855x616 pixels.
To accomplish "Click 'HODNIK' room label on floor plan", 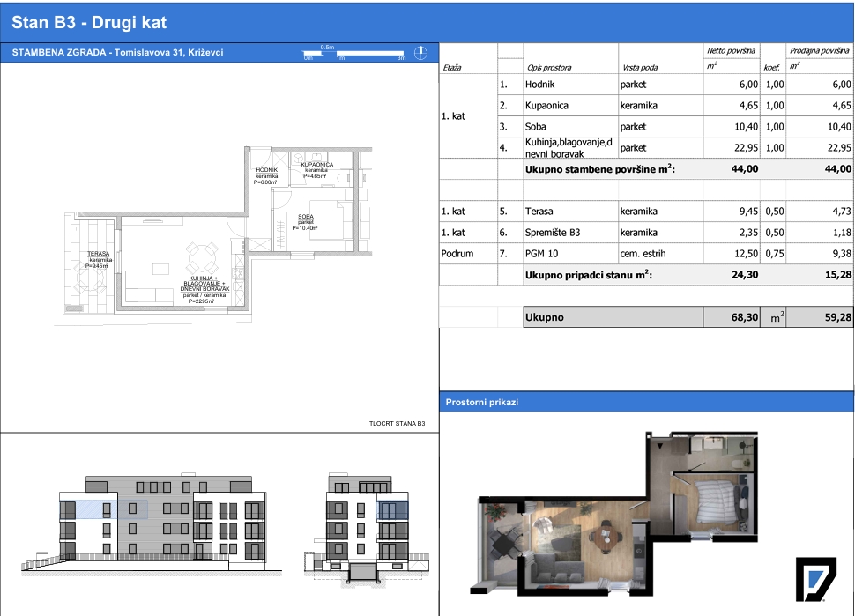I will click(x=267, y=170).
